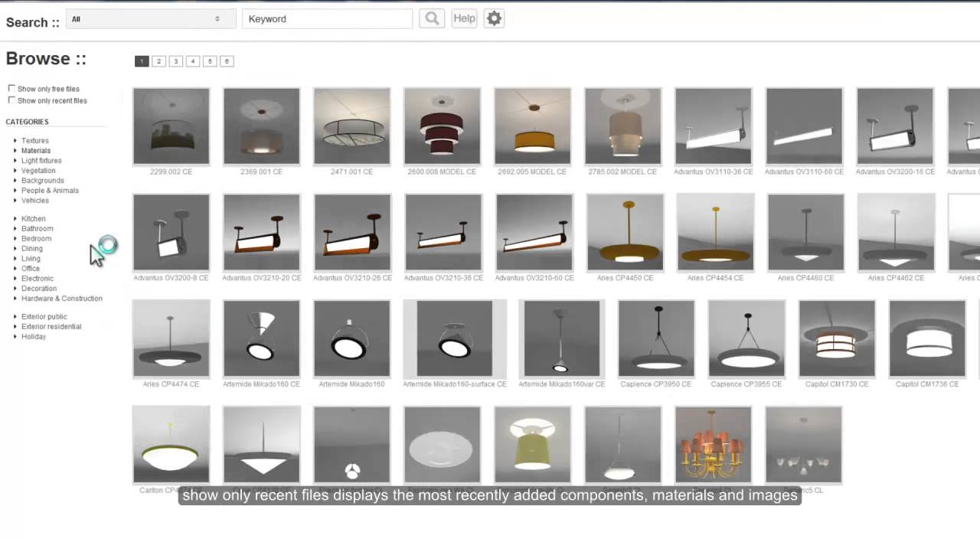Open the Holiday category

(34, 337)
